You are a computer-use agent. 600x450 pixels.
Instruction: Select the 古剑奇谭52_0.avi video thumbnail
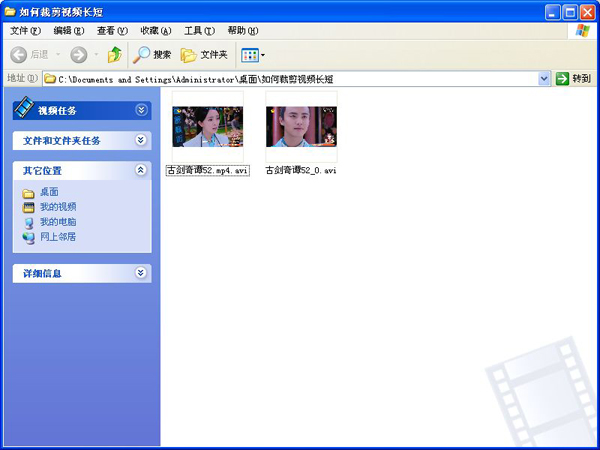(302, 127)
